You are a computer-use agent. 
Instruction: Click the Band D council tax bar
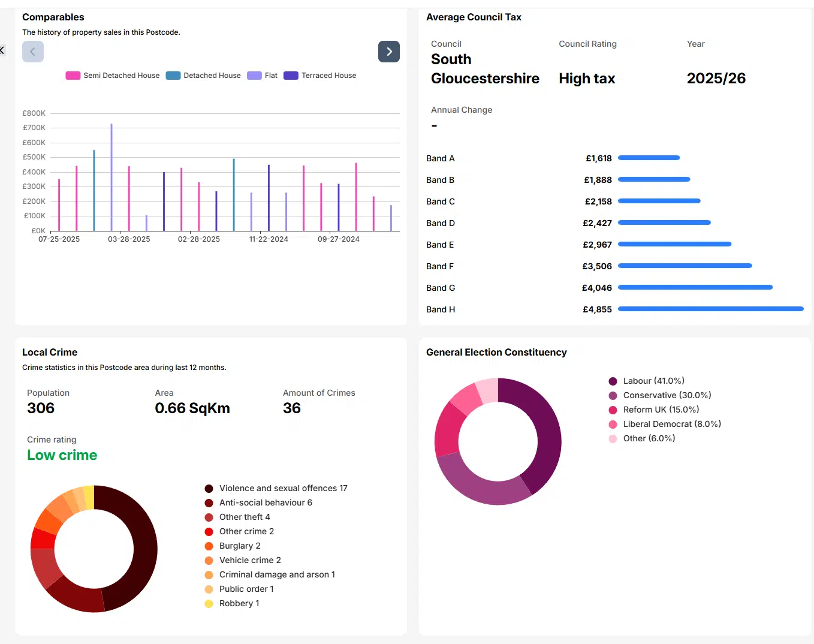click(664, 222)
